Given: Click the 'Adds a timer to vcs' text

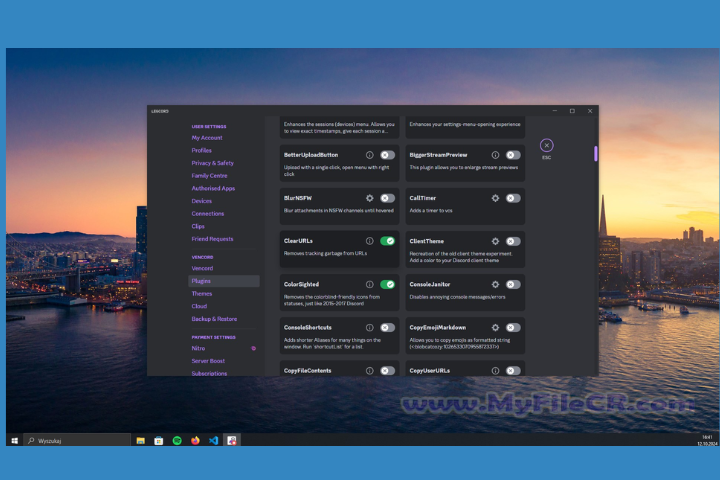Looking at the screenshot, I should 431,210.
